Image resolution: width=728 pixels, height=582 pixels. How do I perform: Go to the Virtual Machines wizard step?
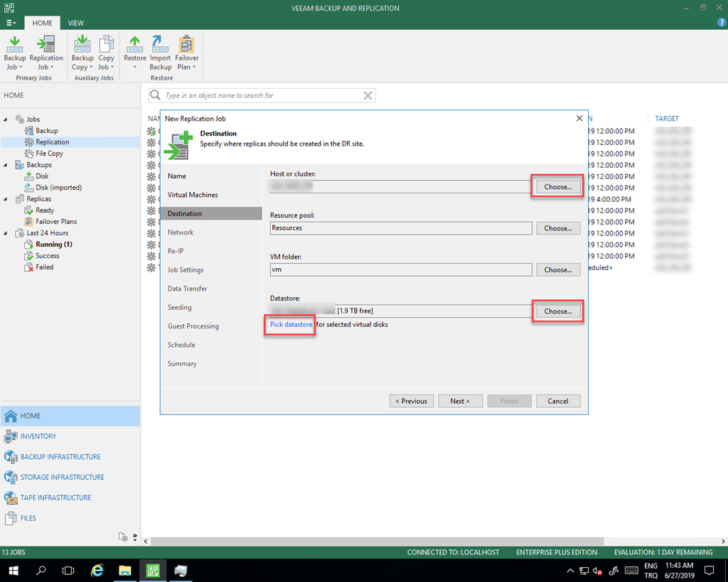(x=193, y=195)
